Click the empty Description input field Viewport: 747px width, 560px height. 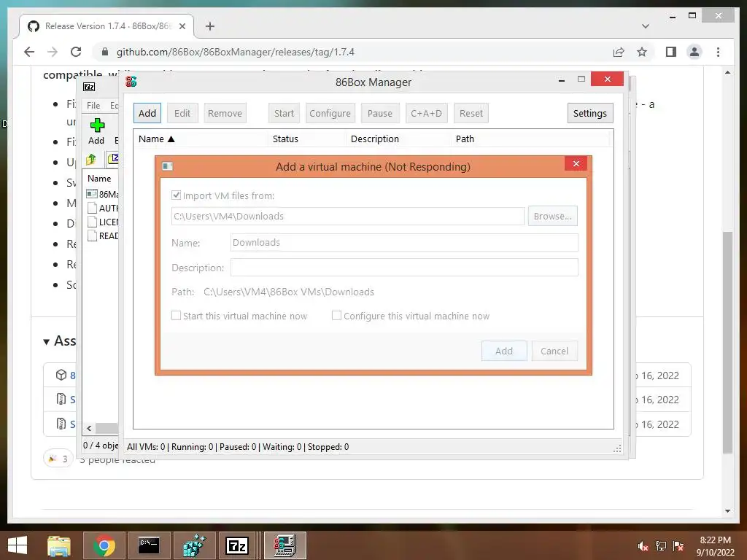pyautogui.click(x=404, y=268)
